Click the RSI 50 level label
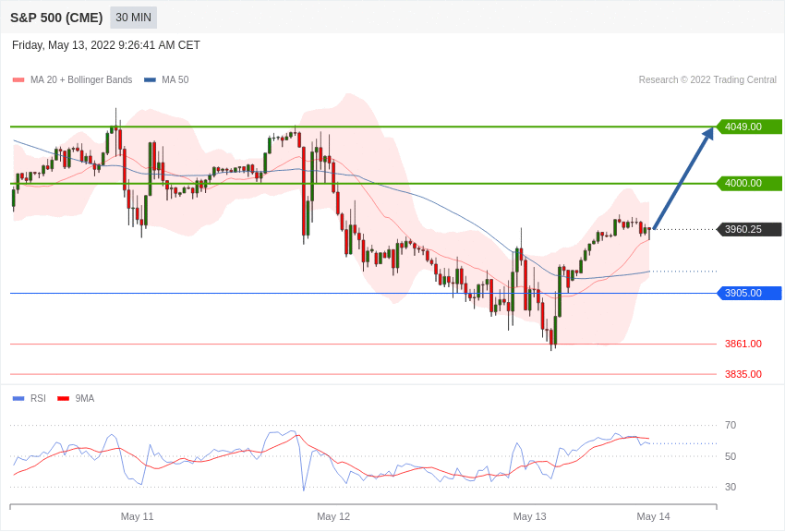The width and height of the screenshot is (785, 532). click(731, 456)
